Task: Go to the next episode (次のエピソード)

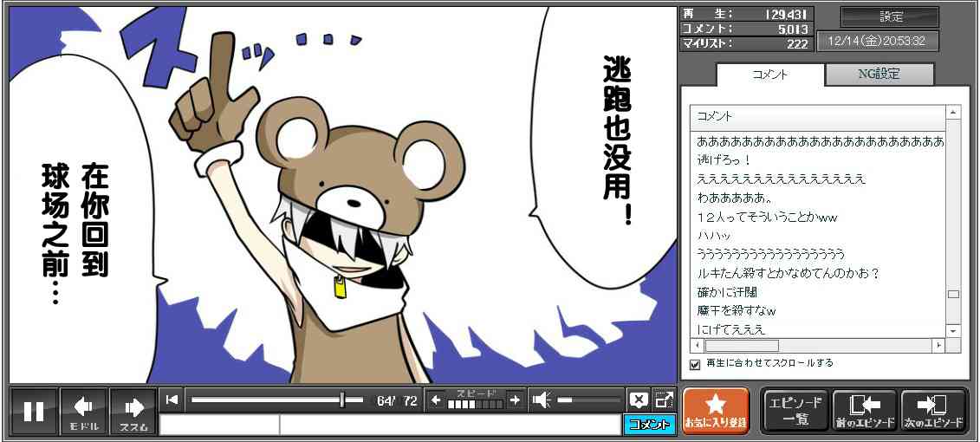Action: pos(933,411)
